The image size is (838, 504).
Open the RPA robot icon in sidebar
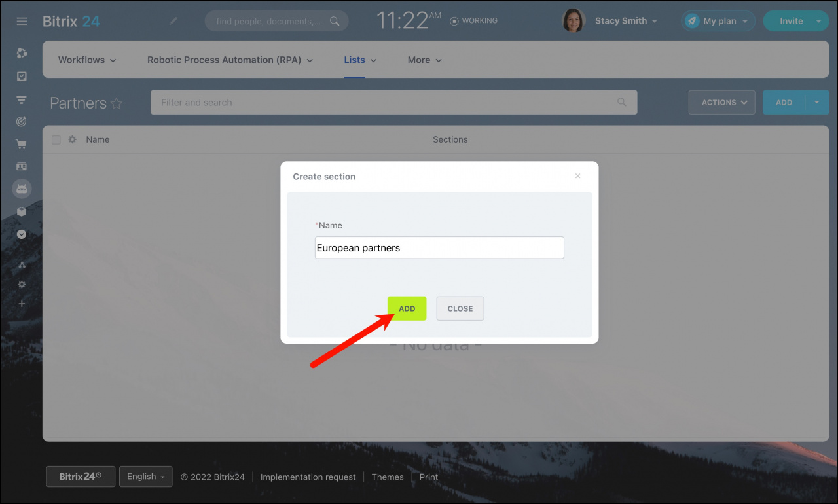click(x=22, y=189)
